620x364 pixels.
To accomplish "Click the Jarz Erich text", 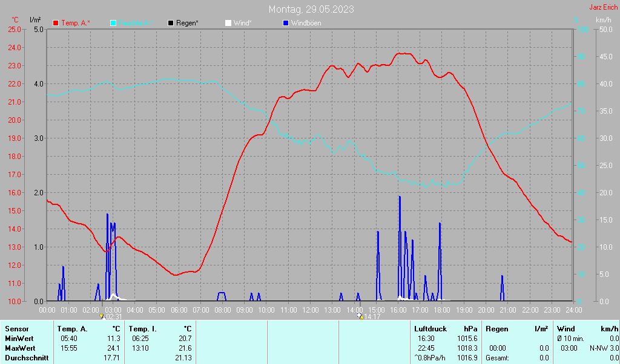I will (604, 7).
